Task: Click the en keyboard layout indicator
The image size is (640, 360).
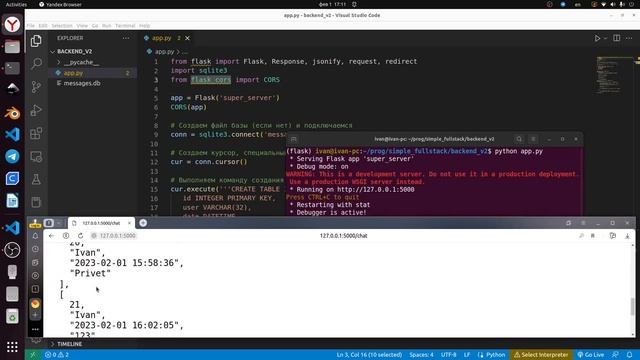Action: coord(578,4)
